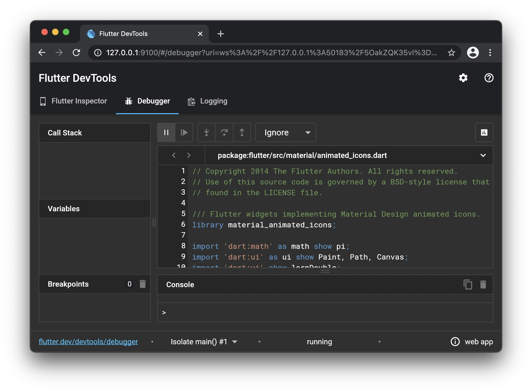The width and height of the screenshot is (532, 392).
Task: Click line number 8 in the gutter
Action: pyautogui.click(x=183, y=246)
